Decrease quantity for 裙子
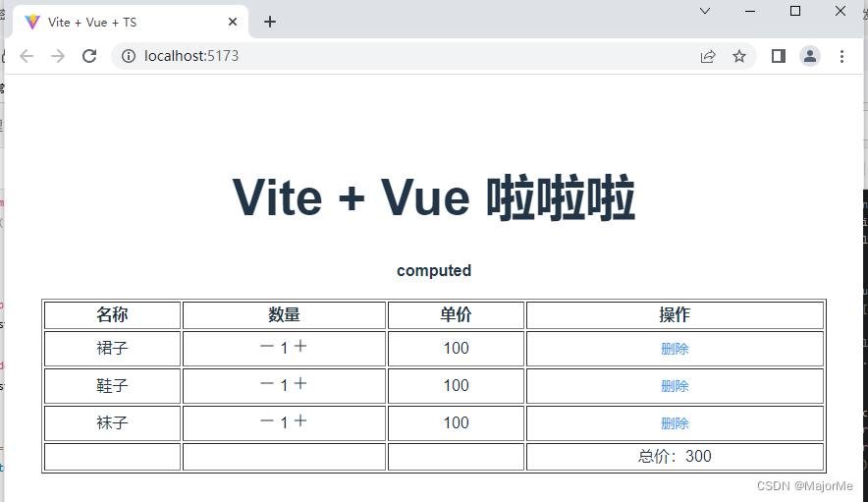 tap(267, 347)
